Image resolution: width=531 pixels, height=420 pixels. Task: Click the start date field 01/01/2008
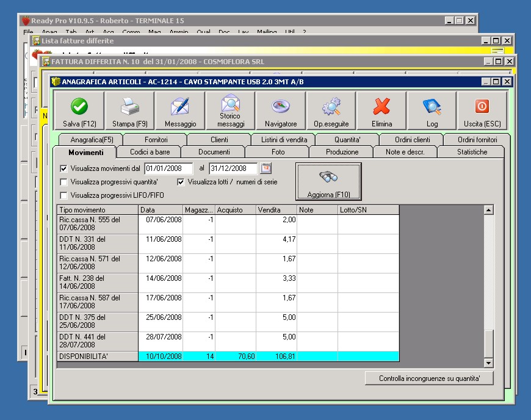pos(168,168)
